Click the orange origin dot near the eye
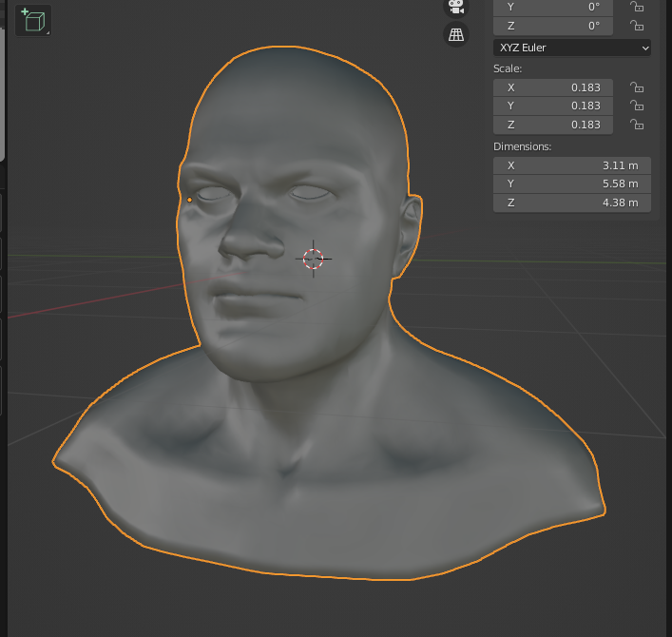Image resolution: width=672 pixels, height=637 pixels. tap(190, 200)
